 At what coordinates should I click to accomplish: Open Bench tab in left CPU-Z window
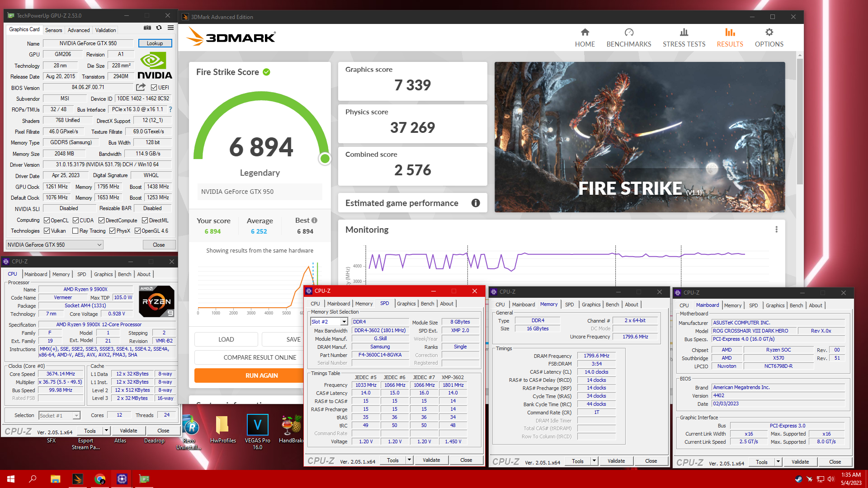[124, 274]
